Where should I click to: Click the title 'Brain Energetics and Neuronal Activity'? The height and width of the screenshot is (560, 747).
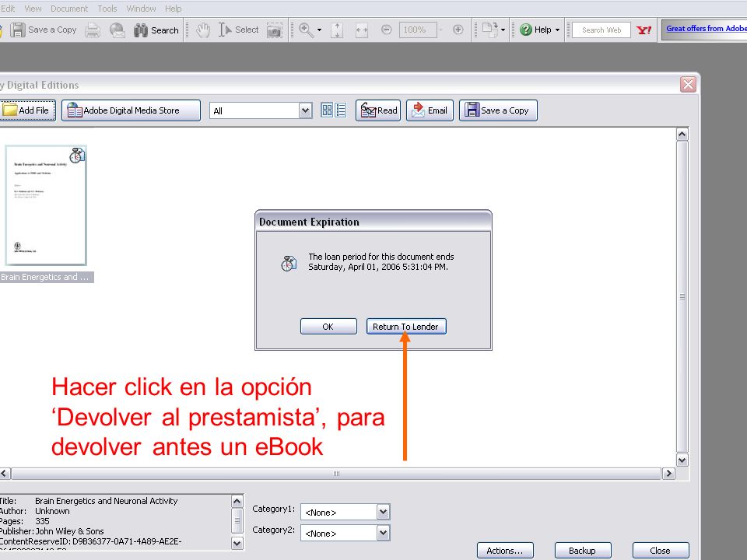[x=107, y=501]
